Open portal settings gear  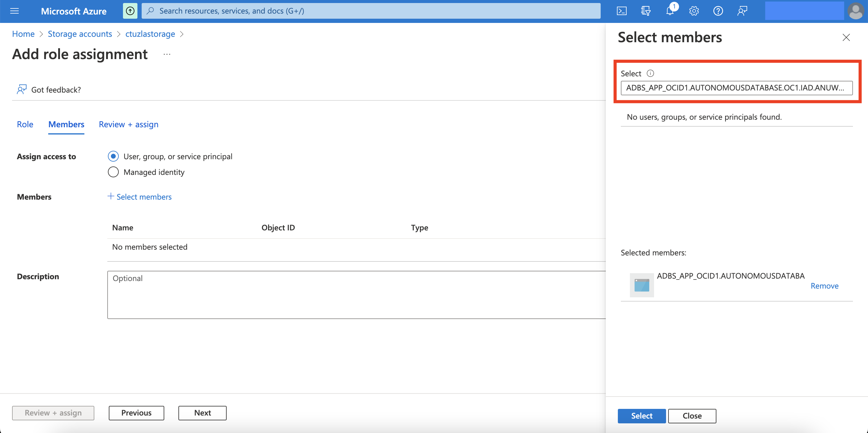tap(694, 11)
